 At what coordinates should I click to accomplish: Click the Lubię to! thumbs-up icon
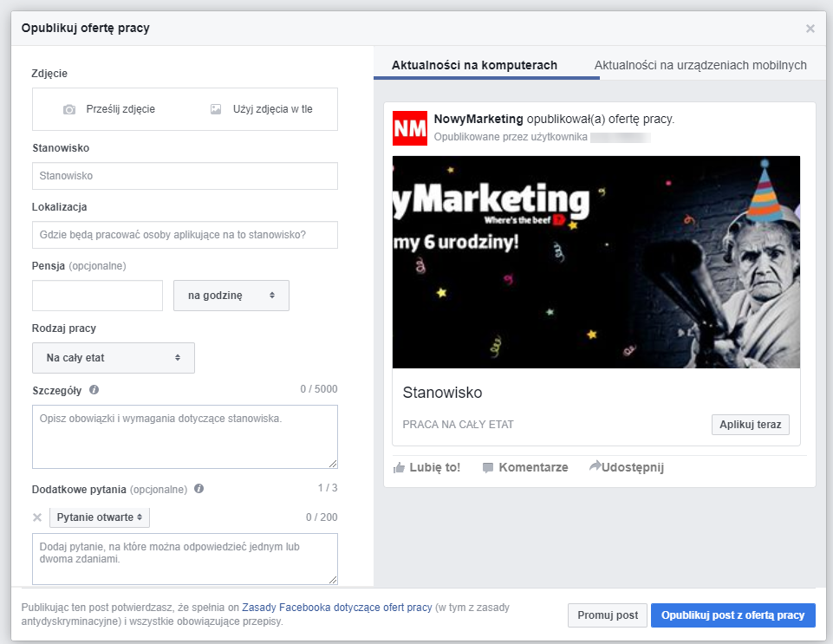coord(399,468)
